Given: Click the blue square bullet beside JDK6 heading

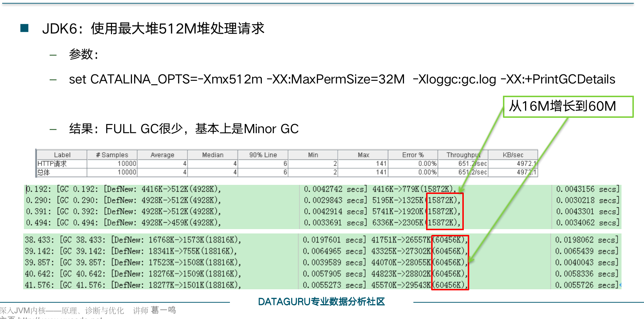Looking at the screenshot, I should tap(24, 28).
